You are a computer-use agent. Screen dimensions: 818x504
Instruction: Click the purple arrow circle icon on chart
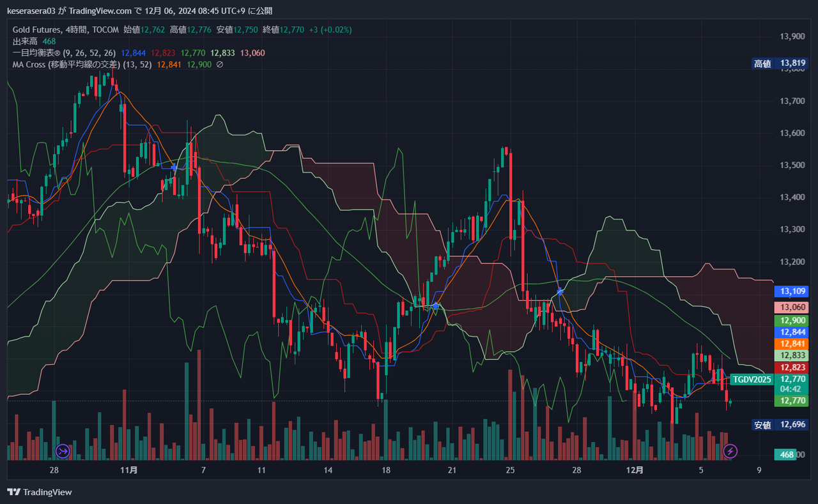click(63, 452)
